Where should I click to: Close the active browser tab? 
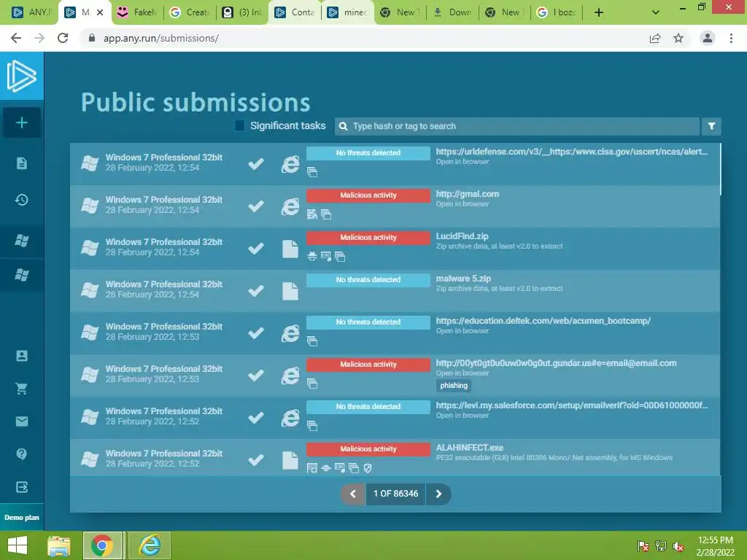100,12
